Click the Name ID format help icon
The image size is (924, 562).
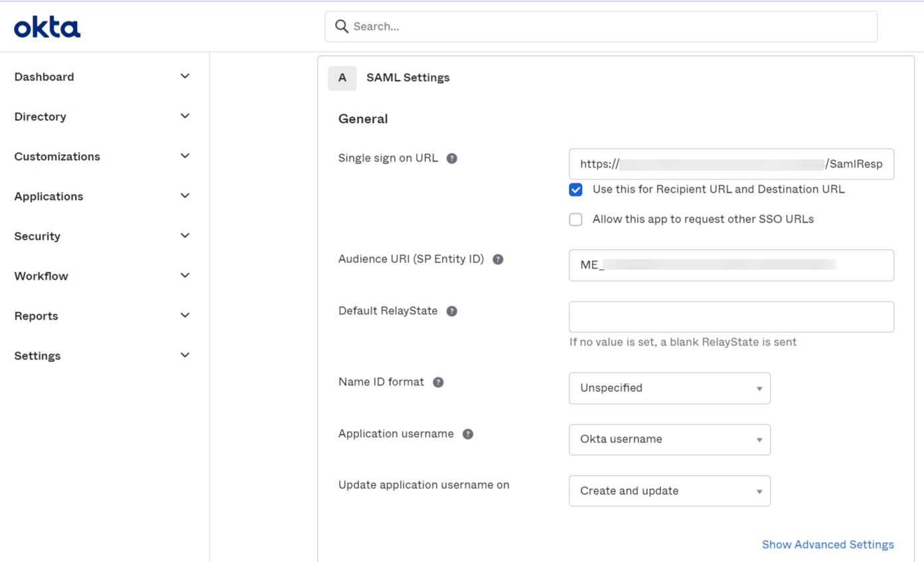tap(438, 383)
